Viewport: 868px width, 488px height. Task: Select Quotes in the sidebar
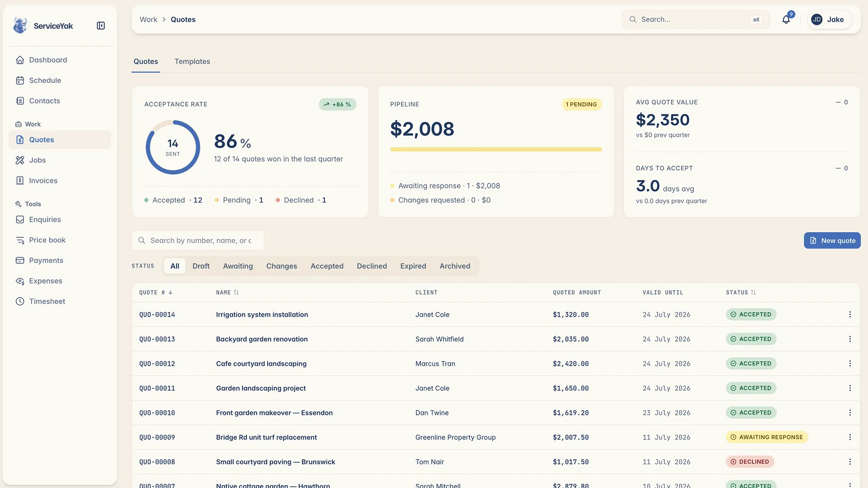[x=60, y=140]
